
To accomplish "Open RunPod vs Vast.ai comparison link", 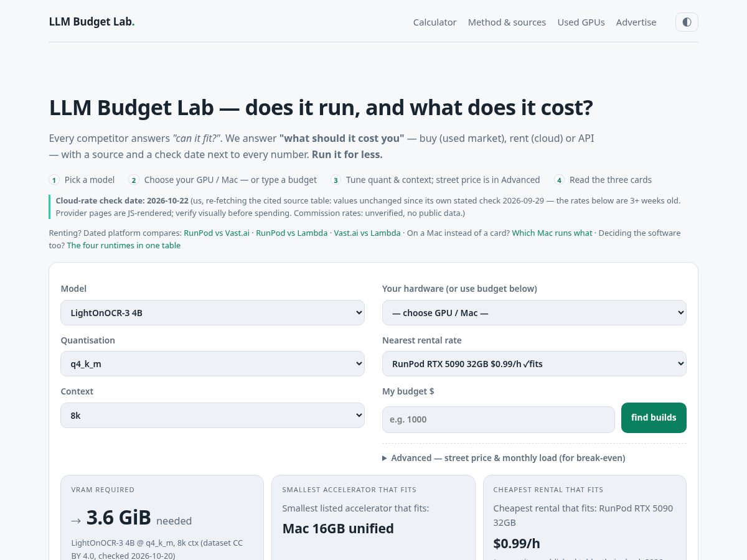I will coord(217,233).
